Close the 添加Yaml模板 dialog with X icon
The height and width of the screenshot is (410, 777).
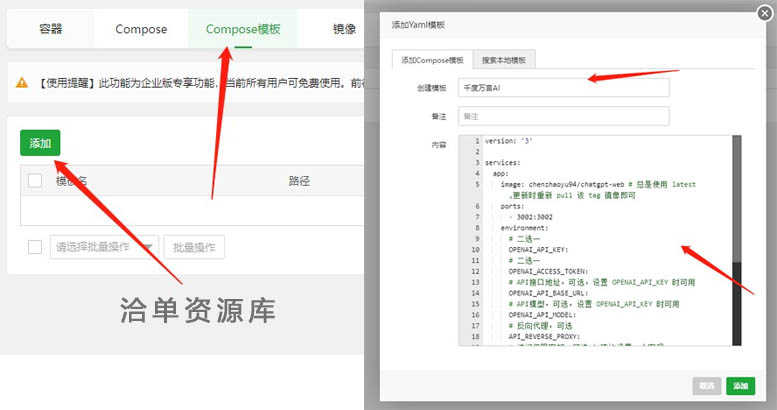tap(765, 13)
